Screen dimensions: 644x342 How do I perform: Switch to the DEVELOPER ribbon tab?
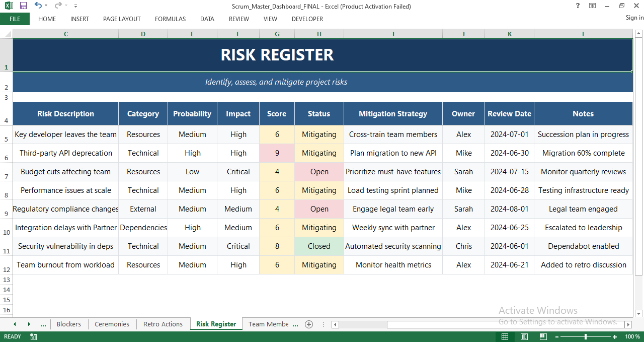click(307, 19)
